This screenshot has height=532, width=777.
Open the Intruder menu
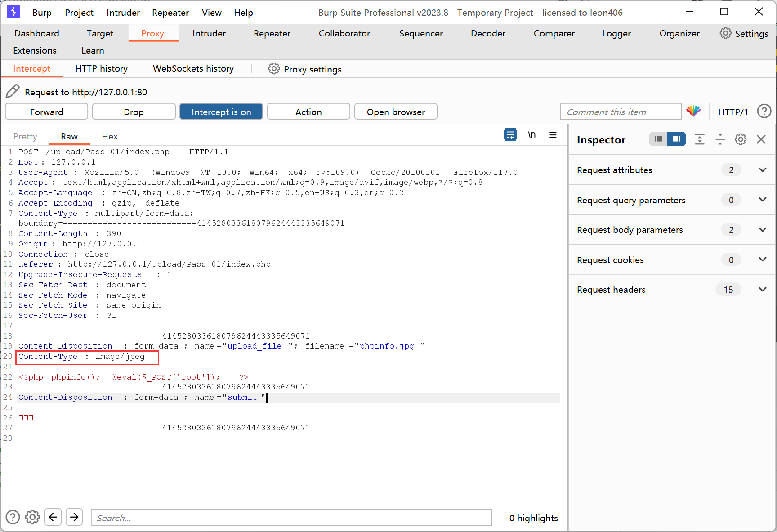coord(123,13)
